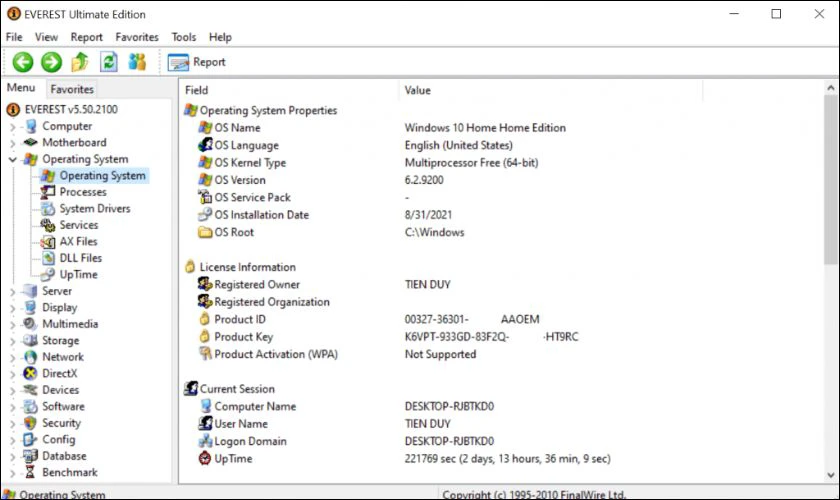Viewport: 840px width, 500px height.
Task: Click the Devices category icon
Action: click(29, 390)
